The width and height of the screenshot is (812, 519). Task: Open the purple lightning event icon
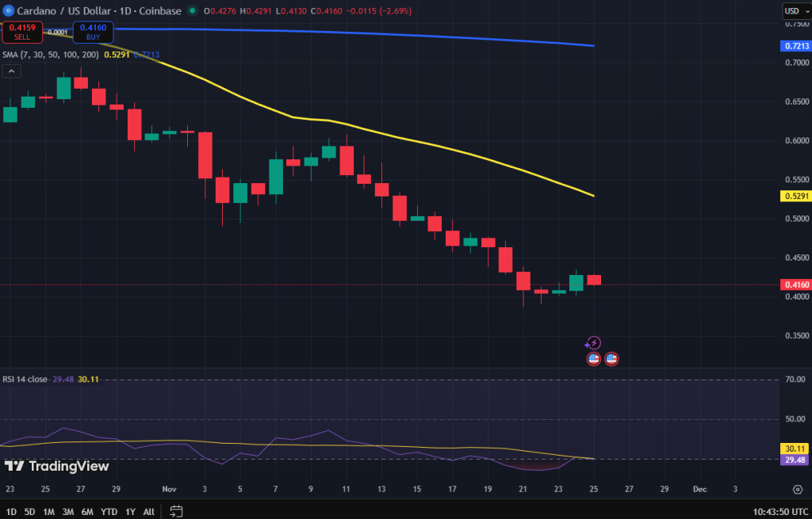click(x=592, y=343)
